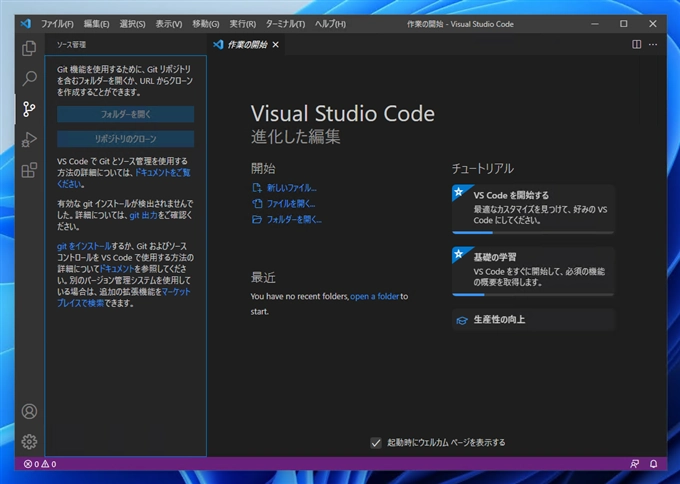Open the Explorer view in activity bar
The height and width of the screenshot is (484, 680).
point(29,48)
